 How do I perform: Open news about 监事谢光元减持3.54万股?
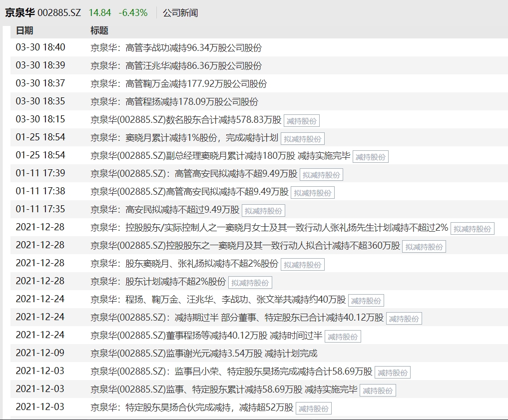pyautogui.click(x=203, y=354)
